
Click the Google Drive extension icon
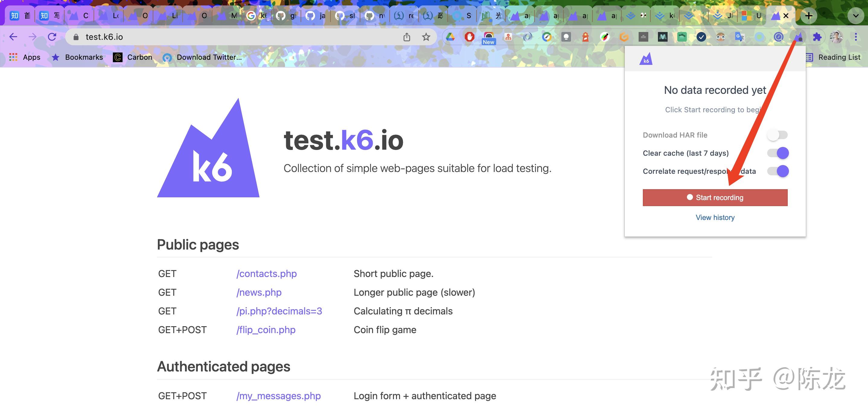pyautogui.click(x=450, y=37)
